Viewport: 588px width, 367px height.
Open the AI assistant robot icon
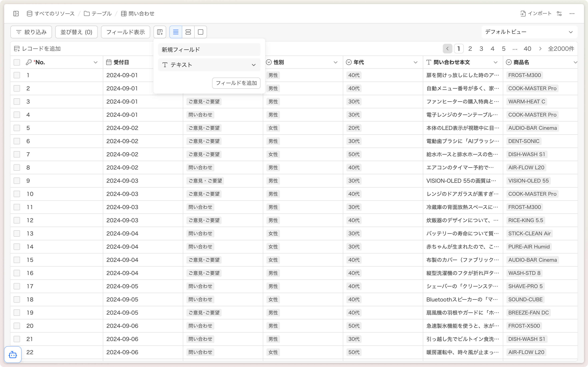point(13,355)
